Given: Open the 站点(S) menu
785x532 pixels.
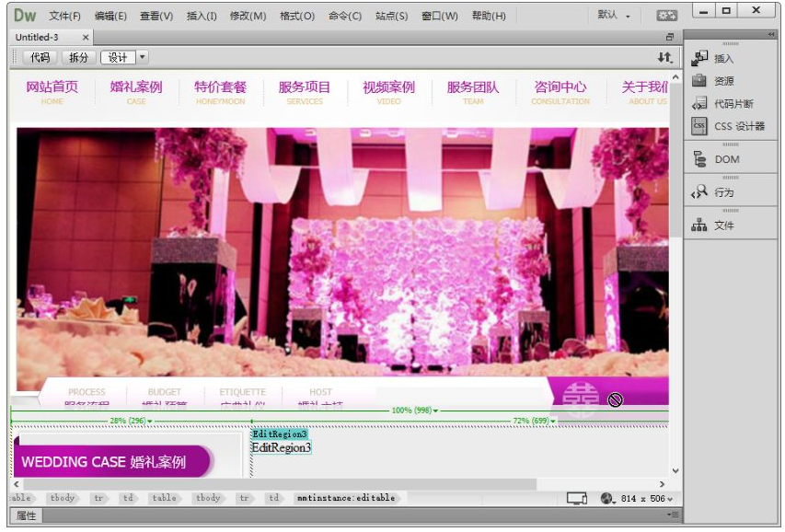Looking at the screenshot, I should pyautogui.click(x=391, y=16).
